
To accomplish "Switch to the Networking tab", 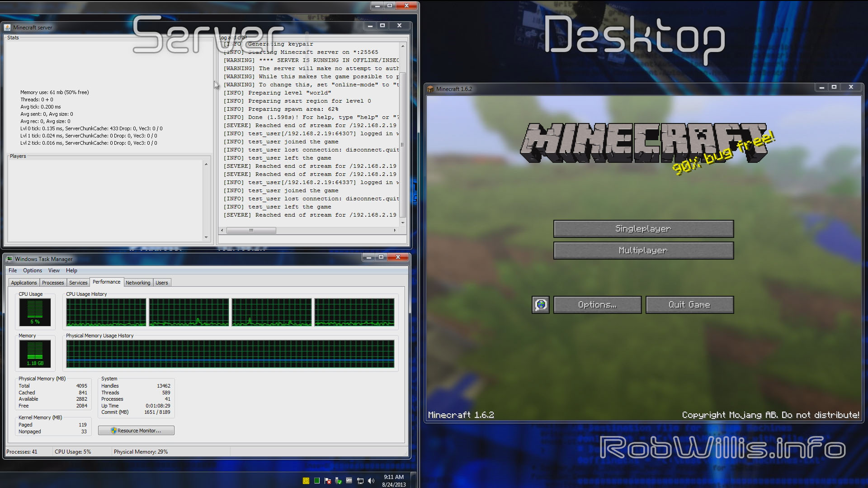I will point(138,283).
